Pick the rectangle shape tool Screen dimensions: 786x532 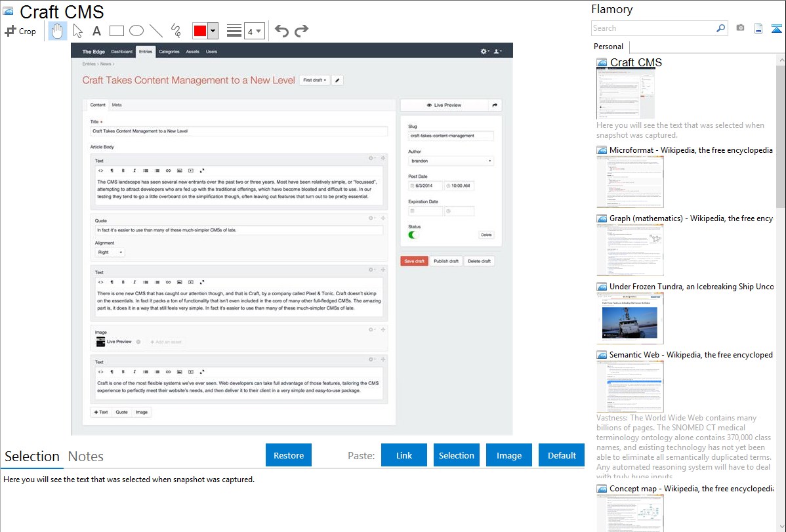[116, 31]
